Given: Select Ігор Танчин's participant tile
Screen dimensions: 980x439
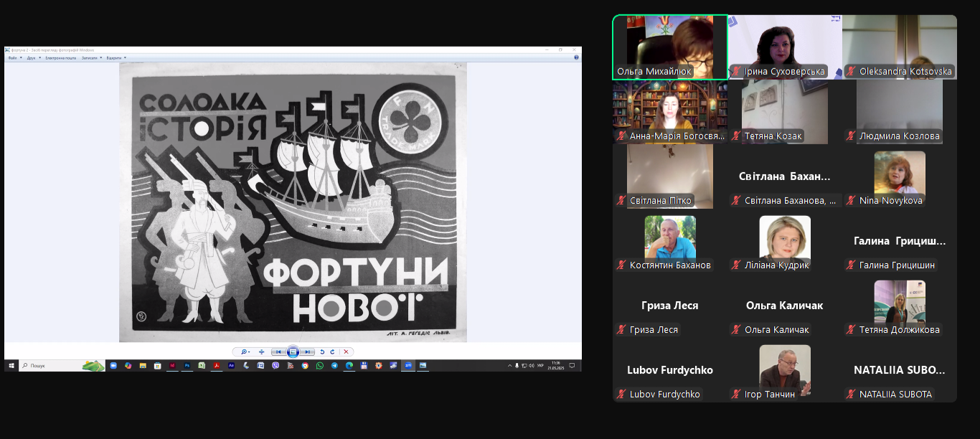Looking at the screenshot, I should pos(785,369).
